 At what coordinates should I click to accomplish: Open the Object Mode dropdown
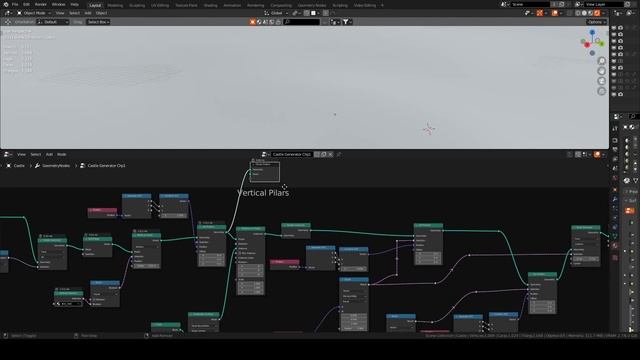click(x=34, y=13)
